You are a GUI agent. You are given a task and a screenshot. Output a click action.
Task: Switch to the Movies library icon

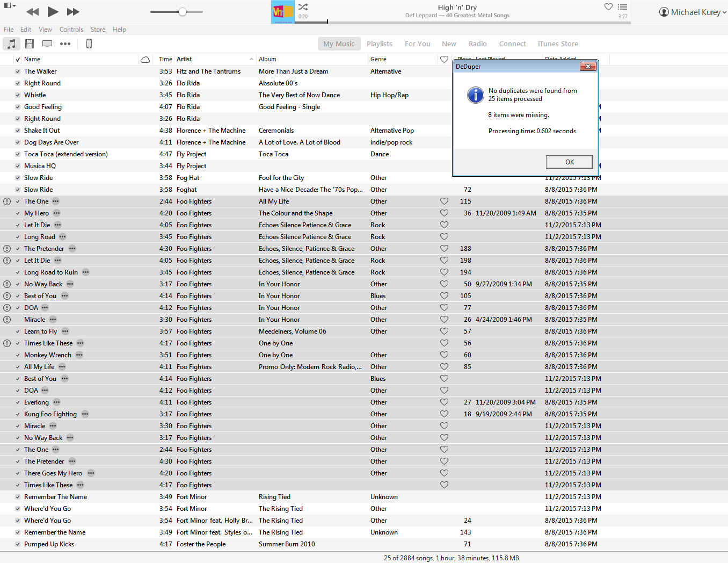coord(30,44)
